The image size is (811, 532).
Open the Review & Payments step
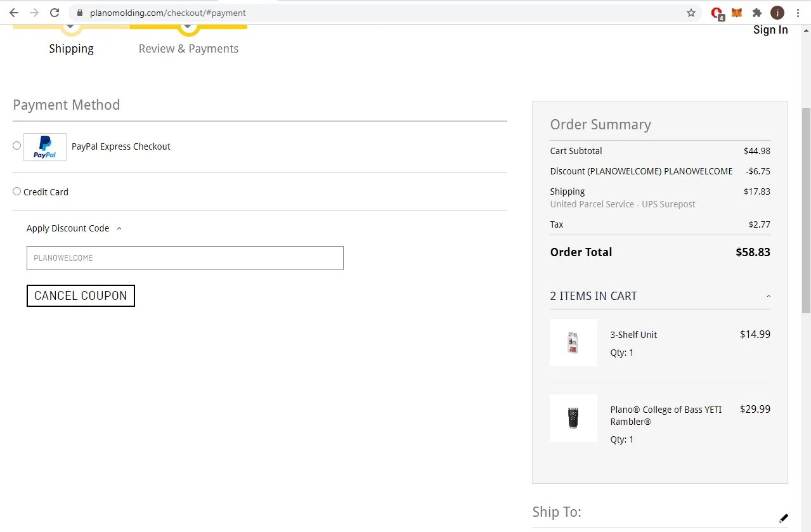(188, 49)
